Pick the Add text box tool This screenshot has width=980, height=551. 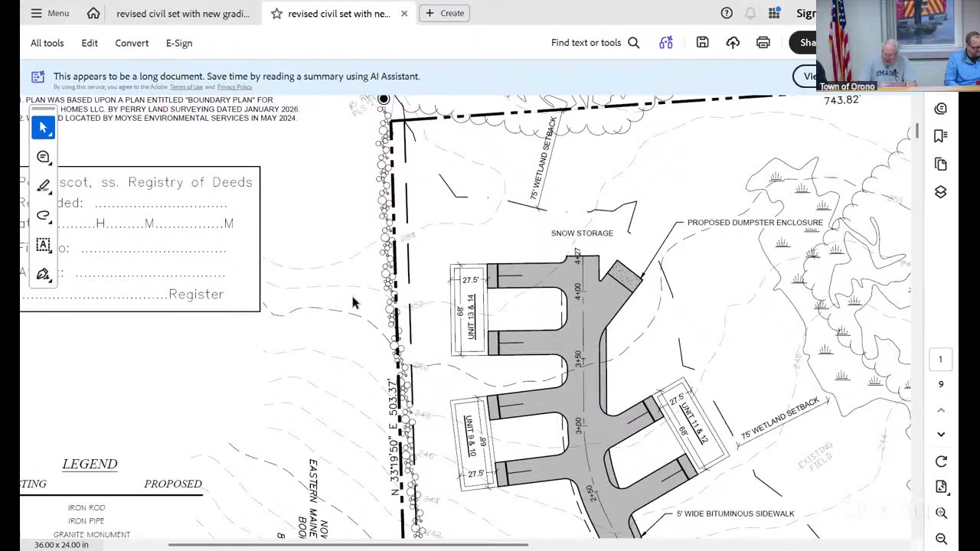click(x=43, y=245)
